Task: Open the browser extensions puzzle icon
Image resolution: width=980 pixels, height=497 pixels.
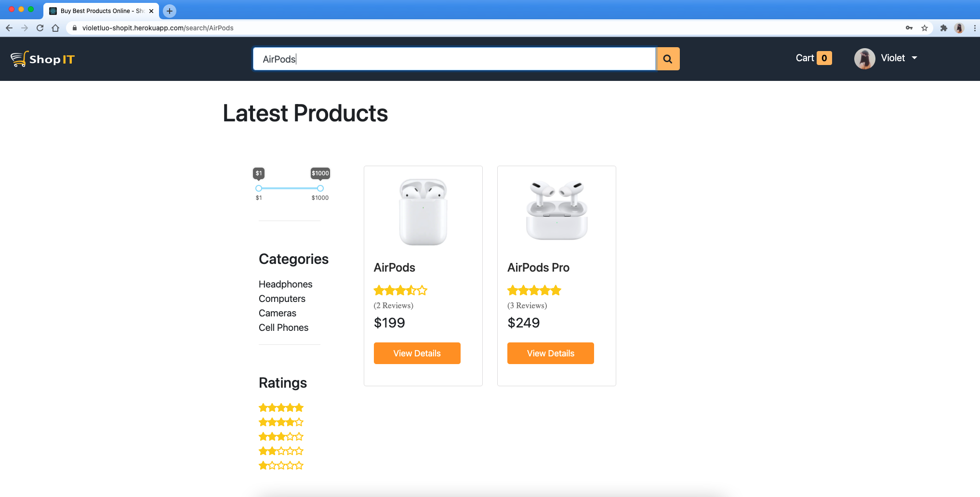Action: tap(943, 28)
